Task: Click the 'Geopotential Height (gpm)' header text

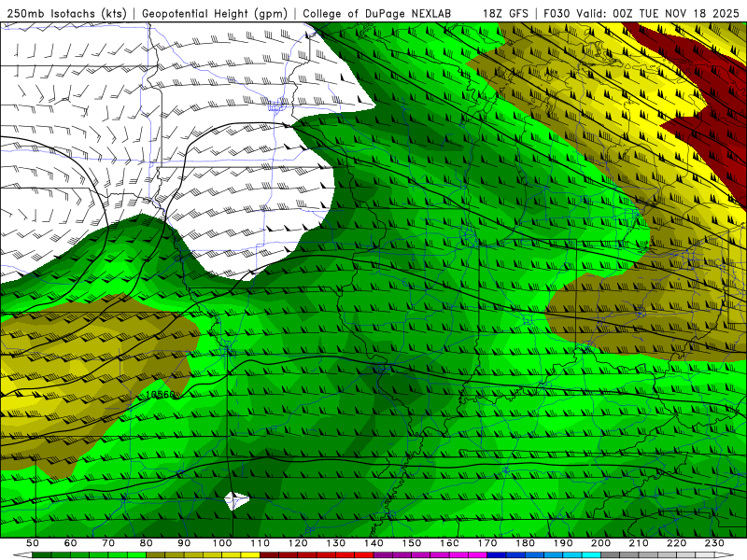Action: (x=215, y=13)
